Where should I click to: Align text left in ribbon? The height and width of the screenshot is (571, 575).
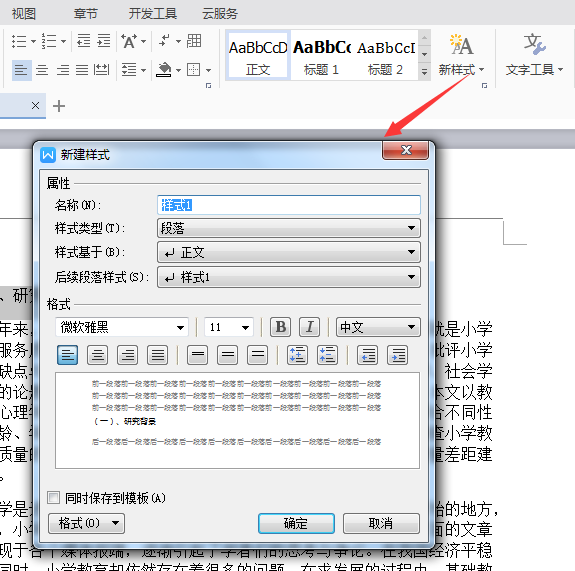coord(21,70)
